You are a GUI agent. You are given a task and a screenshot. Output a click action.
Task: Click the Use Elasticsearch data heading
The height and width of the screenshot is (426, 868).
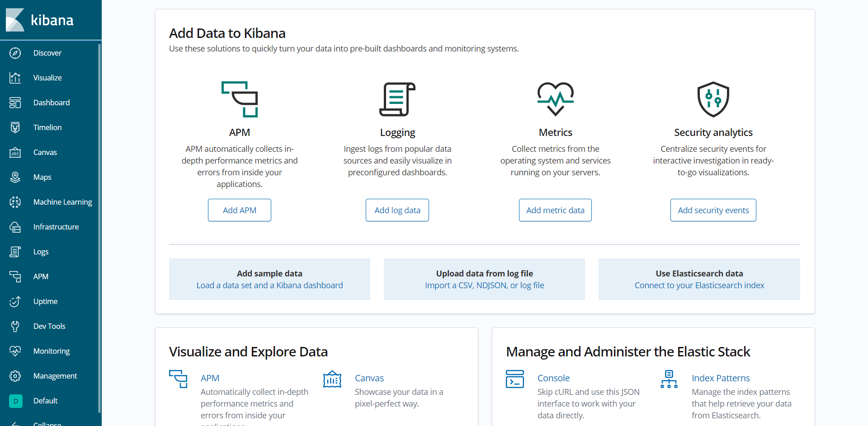click(699, 273)
